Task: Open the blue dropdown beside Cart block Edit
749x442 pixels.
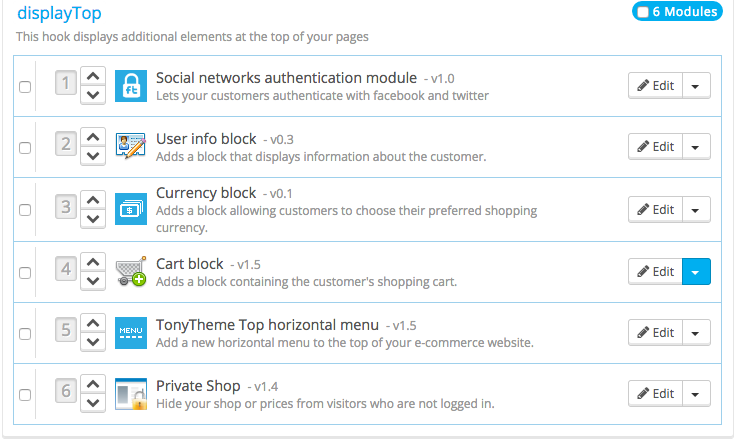Action: [x=696, y=272]
